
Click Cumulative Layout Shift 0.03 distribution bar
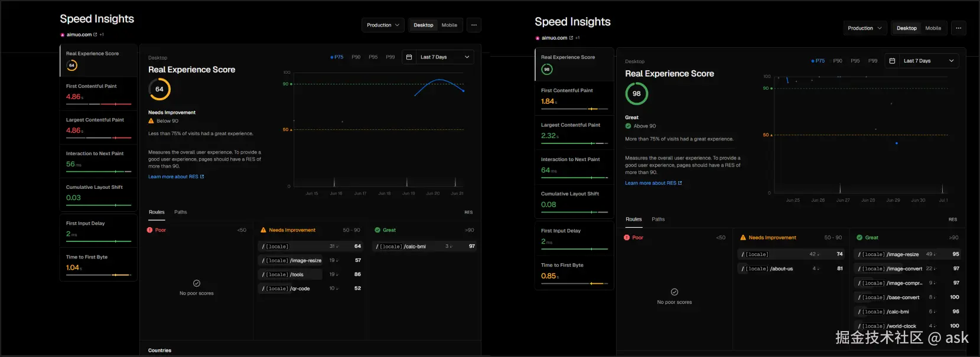pos(99,205)
